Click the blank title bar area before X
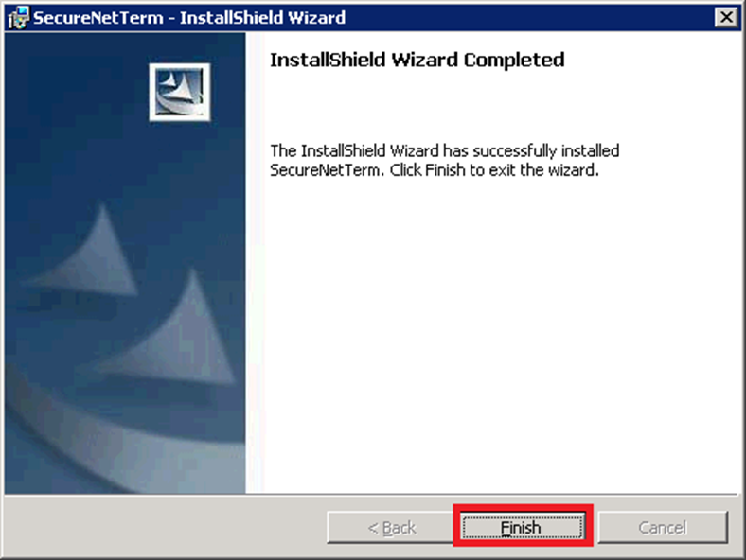 click(528, 18)
